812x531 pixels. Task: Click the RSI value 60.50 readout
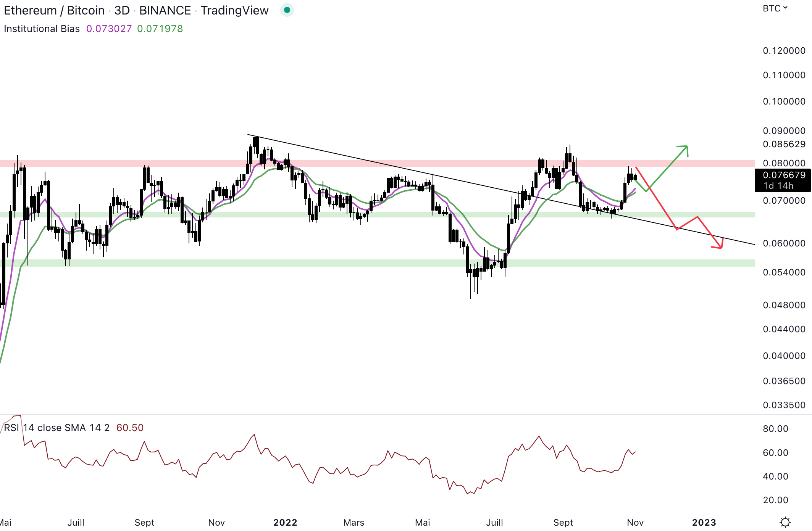click(130, 428)
